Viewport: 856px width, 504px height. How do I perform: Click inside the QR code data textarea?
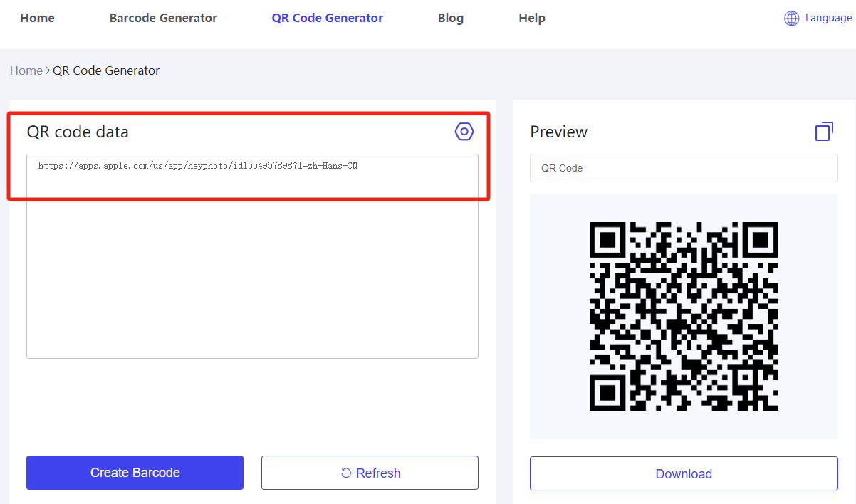252,271
